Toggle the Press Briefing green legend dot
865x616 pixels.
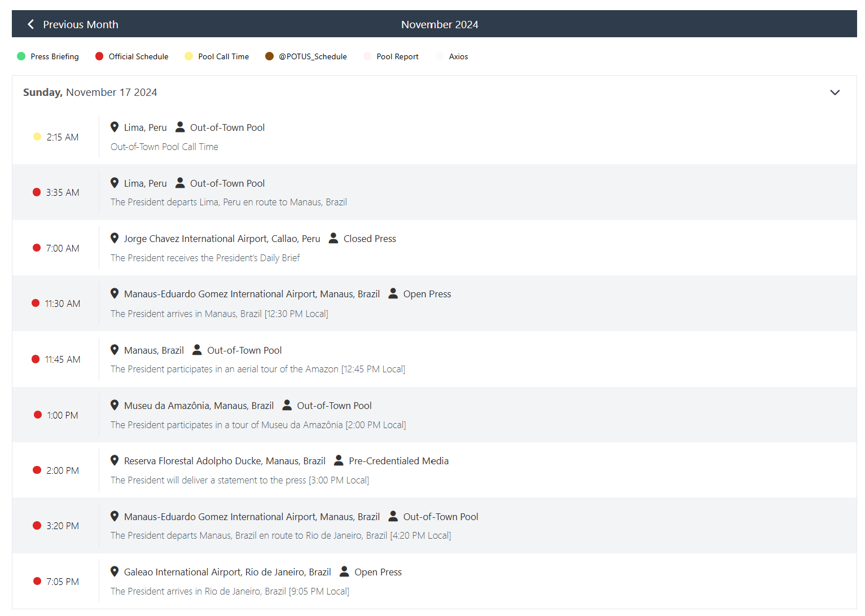pyautogui.click(x=21, y=56)
